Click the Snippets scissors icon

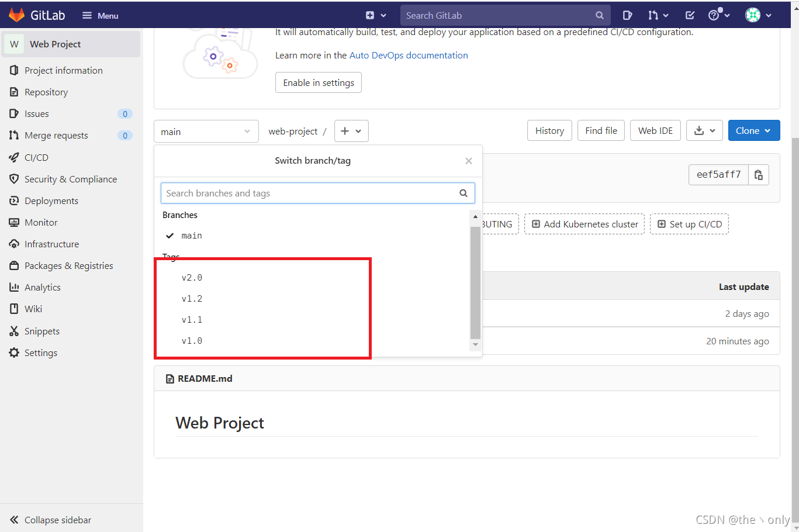[14, 331]
